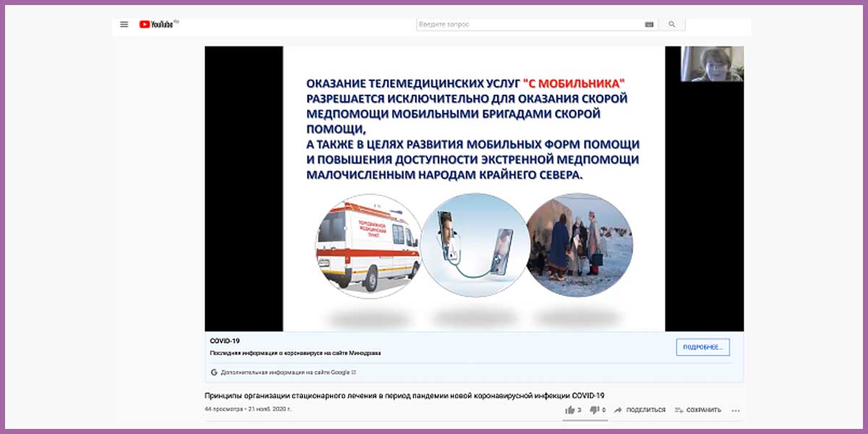
Task: Open the on-screen keyboard icon
Action: tap(649, 25)
